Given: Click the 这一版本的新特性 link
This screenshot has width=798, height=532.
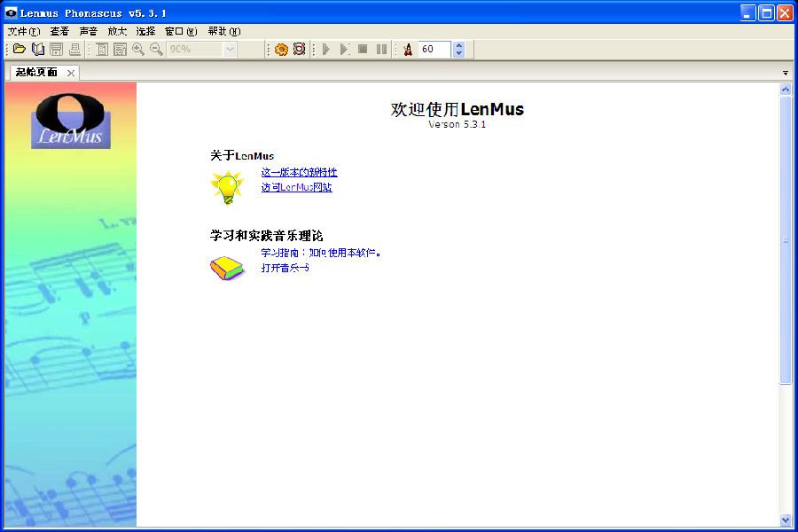Looking at the screenshot, I should [x=299, y=172].
